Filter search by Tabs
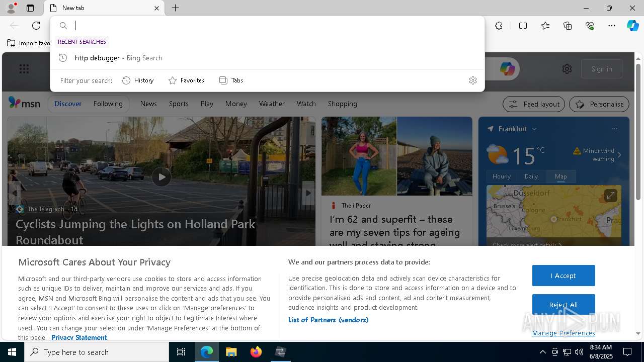The width and height of the screenshot is (644, 362). click(x=231, y=80)
